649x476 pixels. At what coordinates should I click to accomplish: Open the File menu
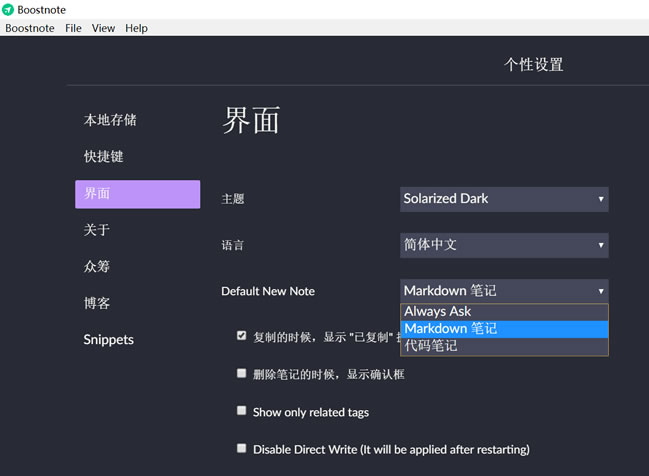pos(73,28)
